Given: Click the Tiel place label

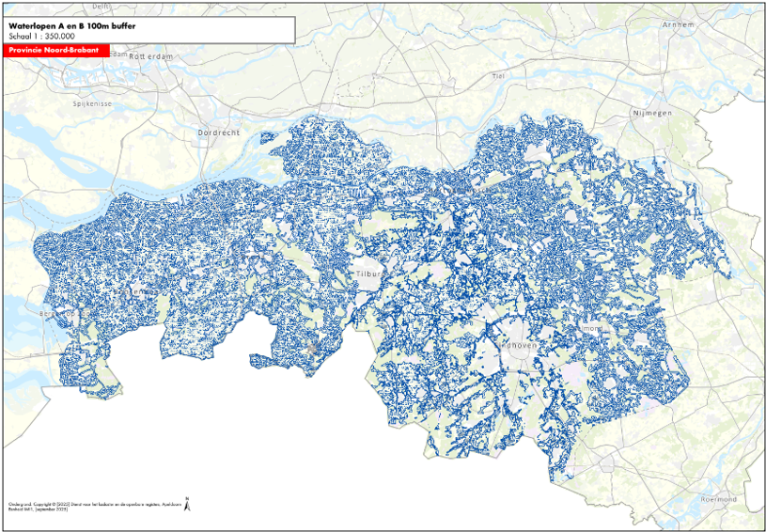Looking at the screenshot, I should (x=499, y=74).
